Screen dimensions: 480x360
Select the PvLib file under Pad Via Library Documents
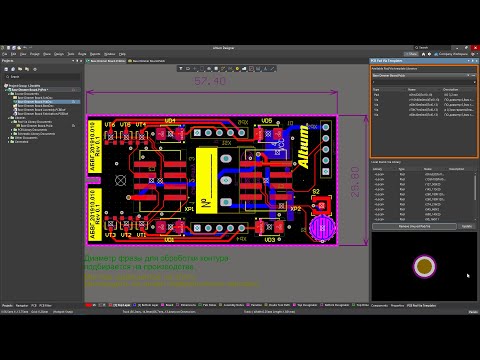[36, 126]
